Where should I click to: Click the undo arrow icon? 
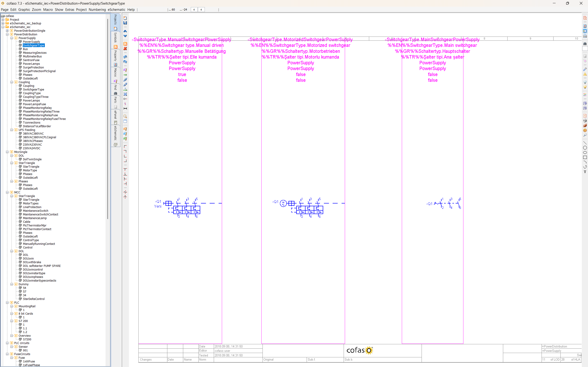click(x=125, y=57)
